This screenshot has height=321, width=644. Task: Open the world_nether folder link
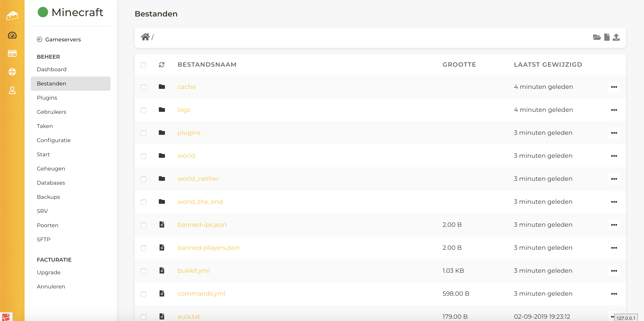pos(198,179)
